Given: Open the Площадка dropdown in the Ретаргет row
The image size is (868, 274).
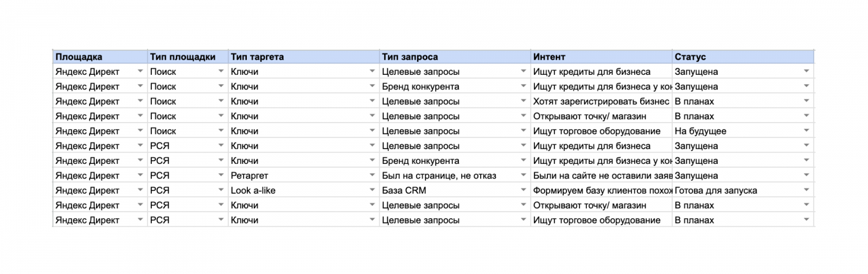Looking at the screenshot, I should click(140, 176).
